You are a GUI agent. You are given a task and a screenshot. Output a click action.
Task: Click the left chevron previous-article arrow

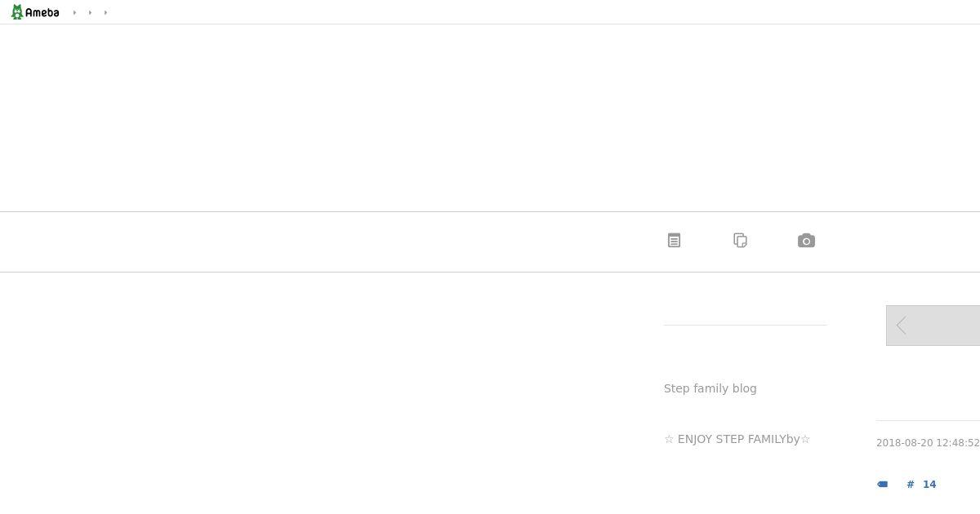[902, 326]
